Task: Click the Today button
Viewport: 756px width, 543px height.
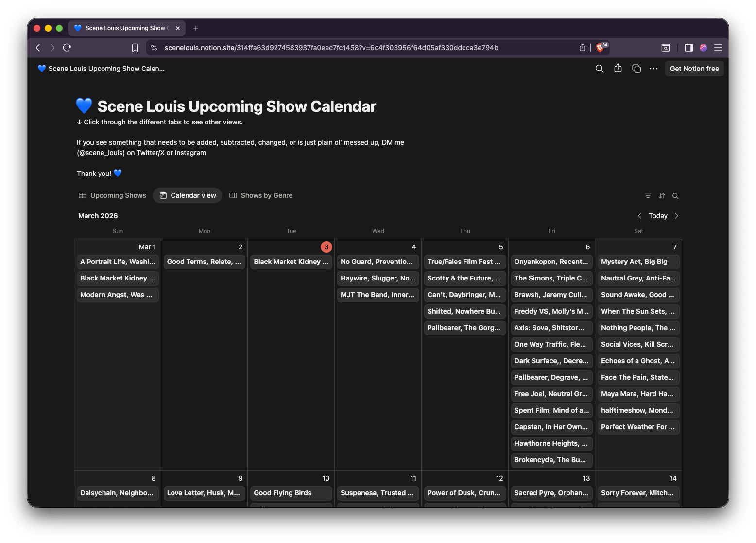Action: [658, 215]
